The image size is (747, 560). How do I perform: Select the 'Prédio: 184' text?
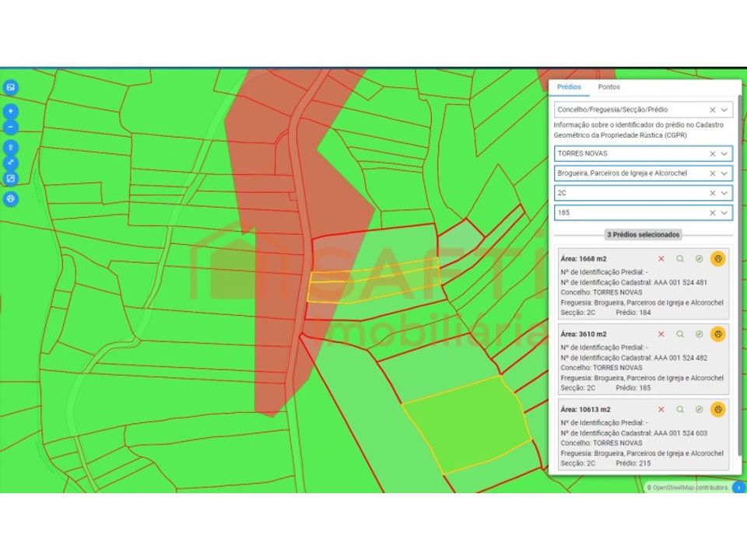coord(633,313)
